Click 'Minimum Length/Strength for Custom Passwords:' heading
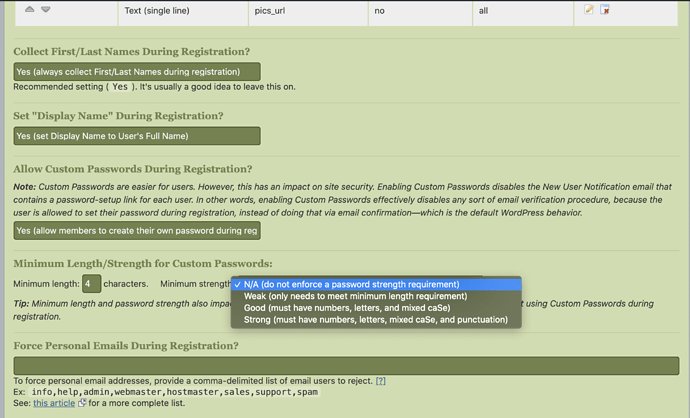Screen dimensions: 690x418 (143, 264)
